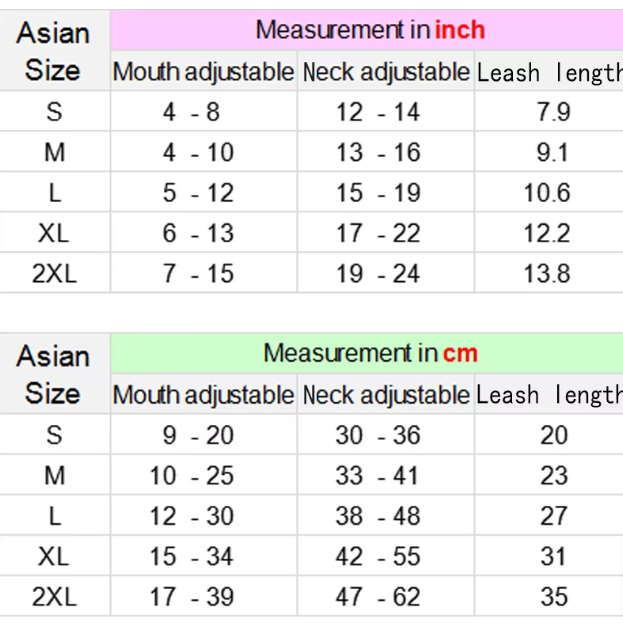Select leash length value 35
The image size is (623, 627).
[553, 597]
